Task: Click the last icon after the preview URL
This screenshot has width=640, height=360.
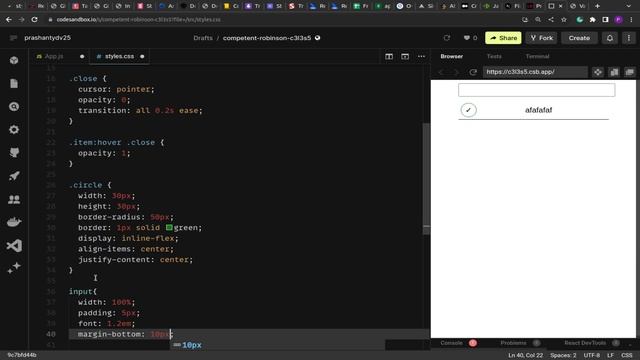Action: pos(629,72)
